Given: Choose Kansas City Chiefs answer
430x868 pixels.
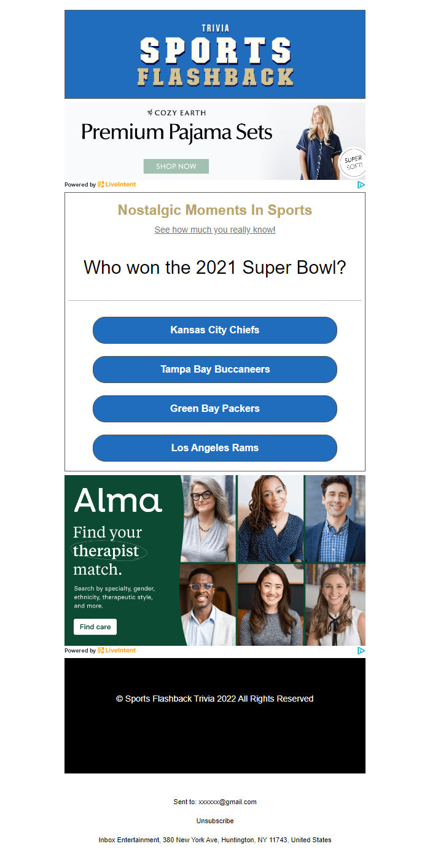Looking at the screenshot, I should click(215, 330).
